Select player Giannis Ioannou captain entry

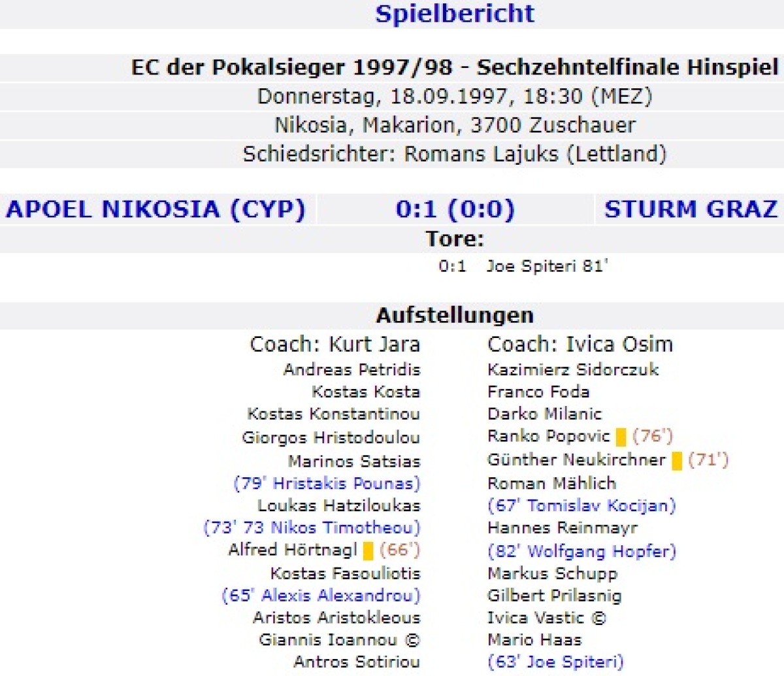pyautogui.click(x=339, y=640)
